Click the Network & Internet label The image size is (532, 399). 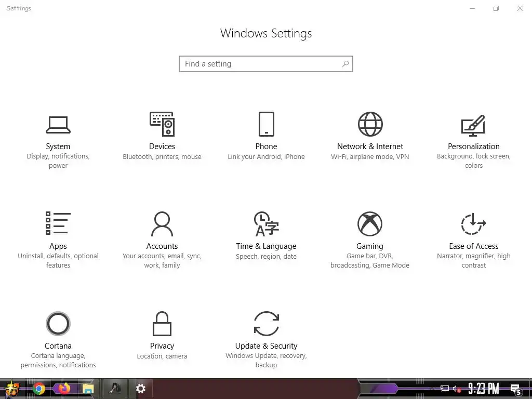point(370,146)
